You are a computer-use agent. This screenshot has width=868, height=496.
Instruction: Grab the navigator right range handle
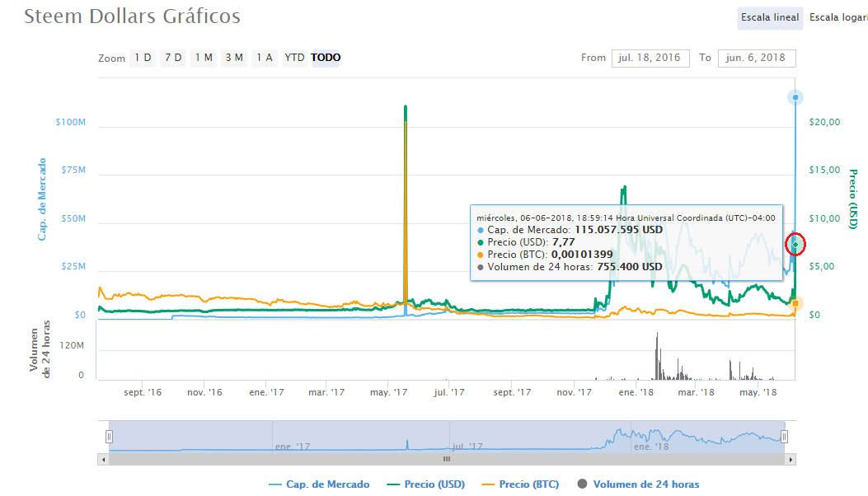[x=784, y=437]
